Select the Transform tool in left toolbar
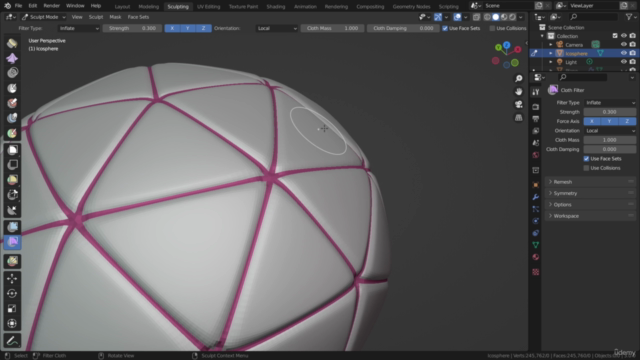The width and height of the screenshot is (640, 360). pyautogui.click(x=12, y=324)
